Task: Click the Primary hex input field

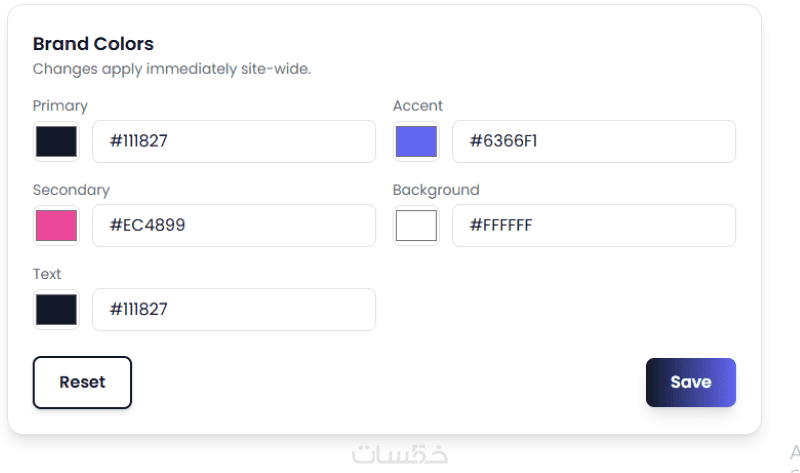Action: click(234, 142)
